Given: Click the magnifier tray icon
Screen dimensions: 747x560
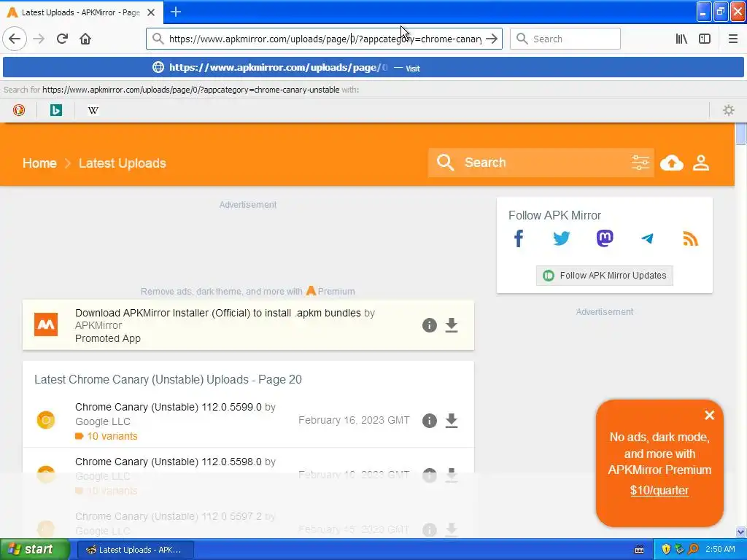Looking at the screenshot, I should tap(693, 550).
